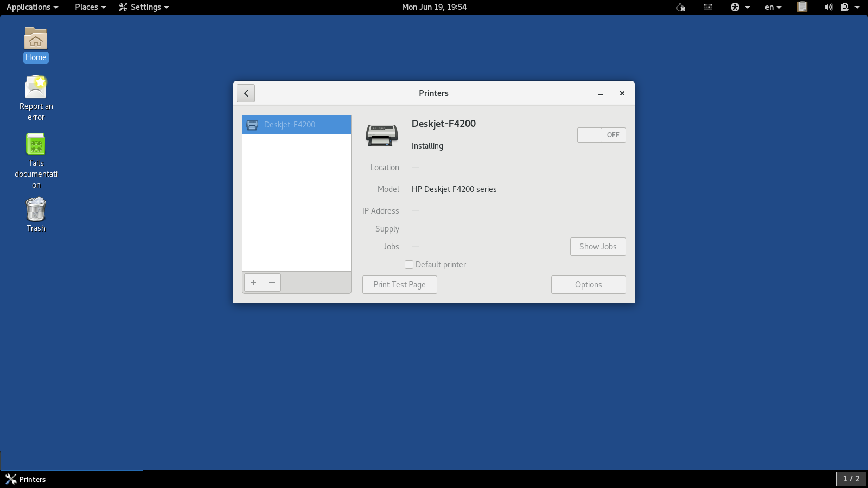Click the Tor onion status icon
Viewport: 868px width, 488px height.
click(681, 7)
